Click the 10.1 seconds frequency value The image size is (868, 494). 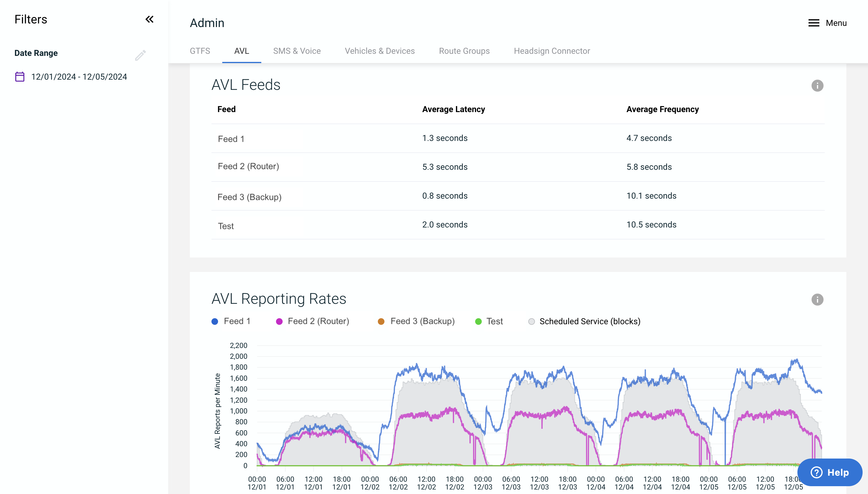[651, 196]
